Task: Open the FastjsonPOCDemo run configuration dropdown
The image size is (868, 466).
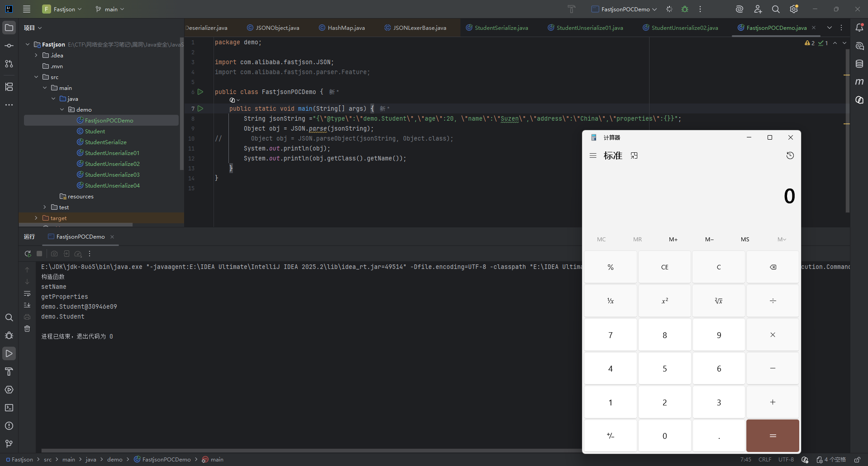Action: coord(624,9)
